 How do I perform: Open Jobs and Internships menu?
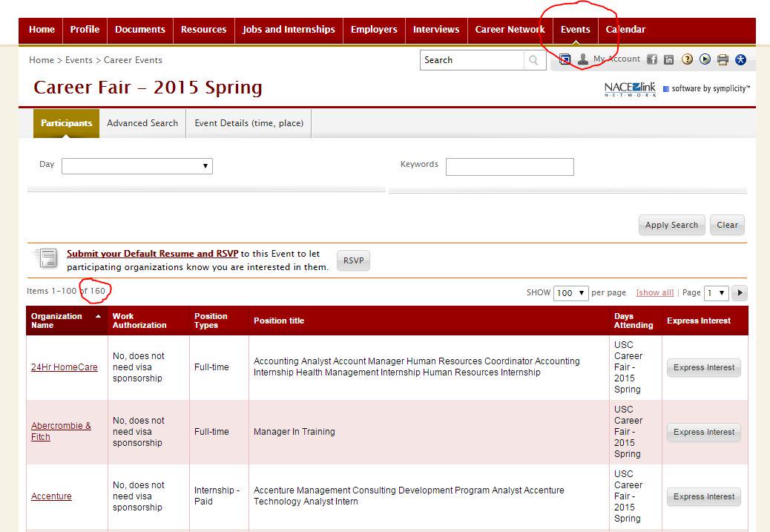(289, 30)
